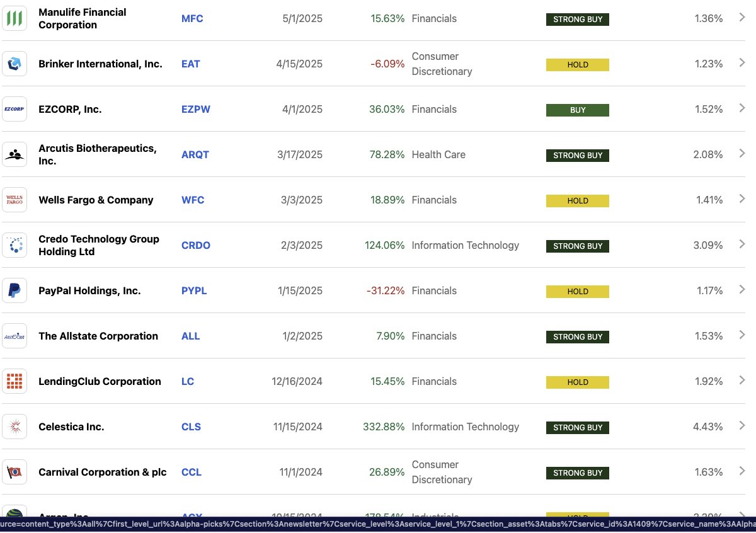Select Wells Fargo & Company name
756x533 pixels.
pyautogui.click(x=96, y=200)
